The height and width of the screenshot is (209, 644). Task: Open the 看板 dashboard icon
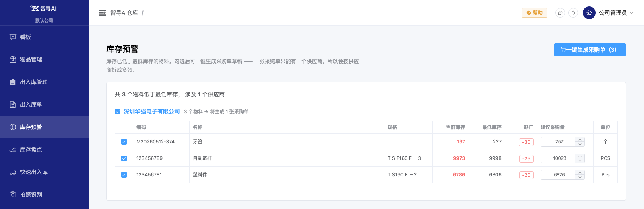pyautogui.click(x=13, y=37)
